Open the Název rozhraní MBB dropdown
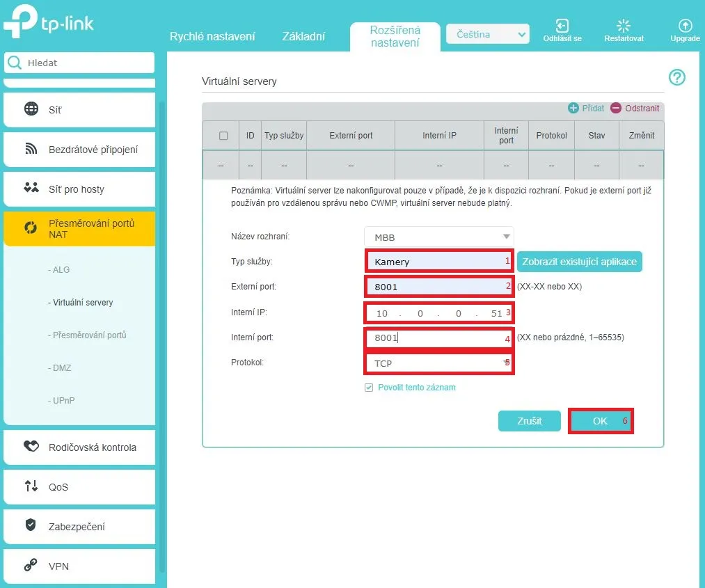The height and width of the screenshot is (588, 705). tap(439, 237)
